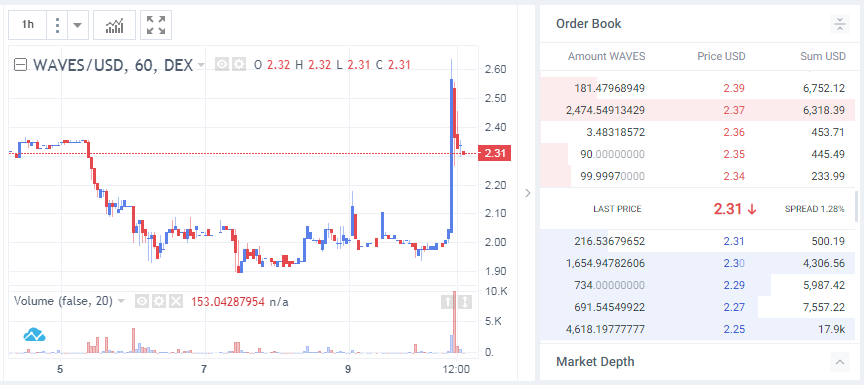Select buy order at price 2.27
Viewport: 864px width, 385px height.
pyautogui.click(x=697, y=307)
